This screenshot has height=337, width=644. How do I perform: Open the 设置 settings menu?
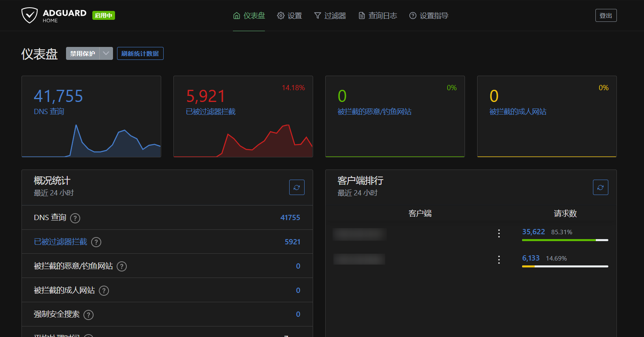pos(289,16)
